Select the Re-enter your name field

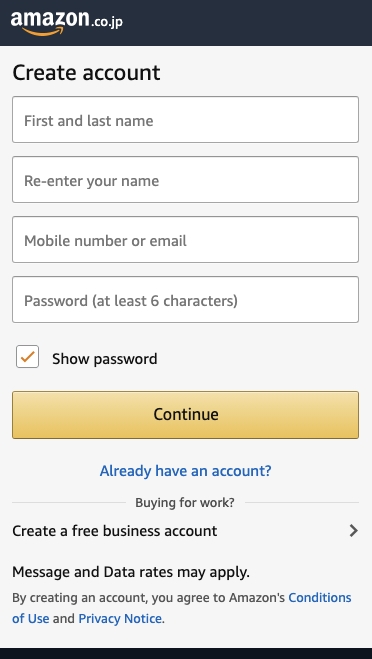pyautogui.click(x=185, y=179)
